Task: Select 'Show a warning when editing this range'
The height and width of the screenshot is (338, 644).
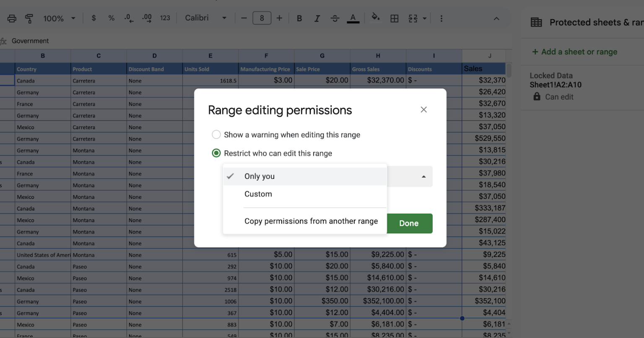Action: pyautogui.click(x=216, y=135)
